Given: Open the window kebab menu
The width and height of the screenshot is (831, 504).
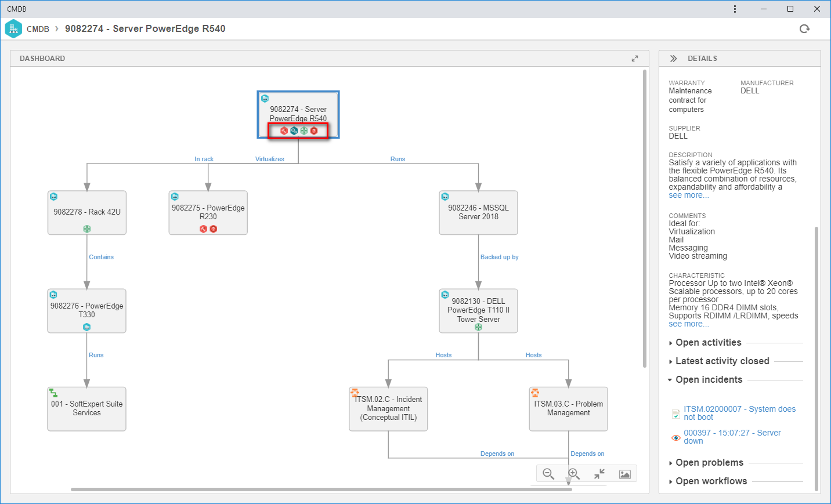Looking at the screenshot, I should click(x=735, y=9).
